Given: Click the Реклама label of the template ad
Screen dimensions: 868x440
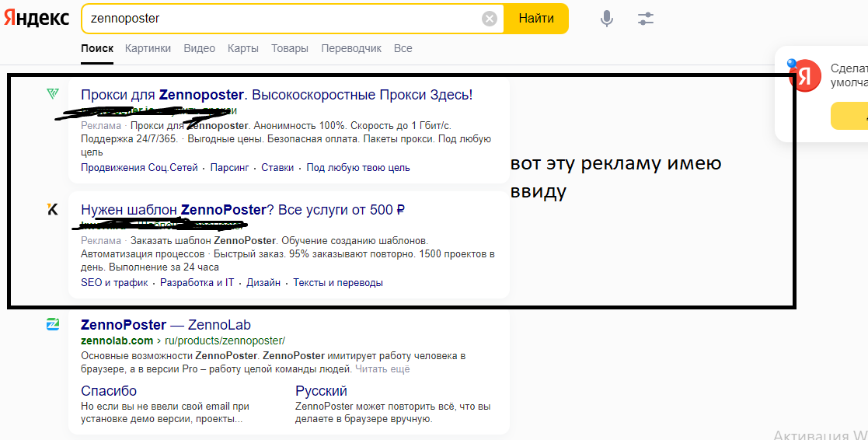Looking at the screenshot, I should point(101,241).
